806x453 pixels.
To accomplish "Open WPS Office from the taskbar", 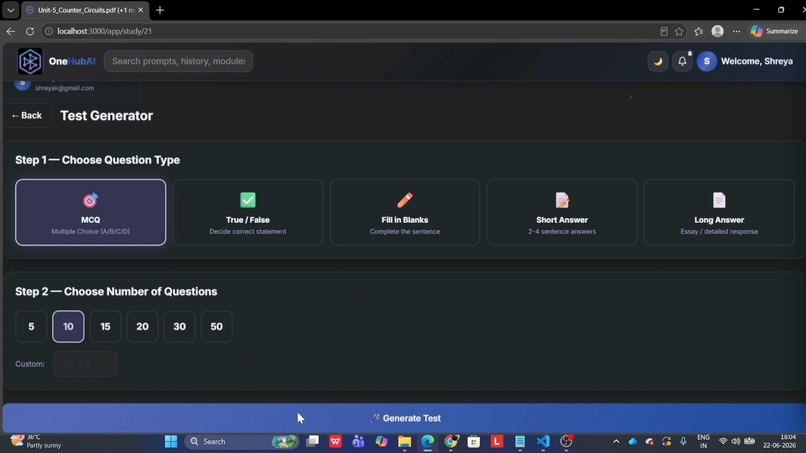I will click(336, 441).
